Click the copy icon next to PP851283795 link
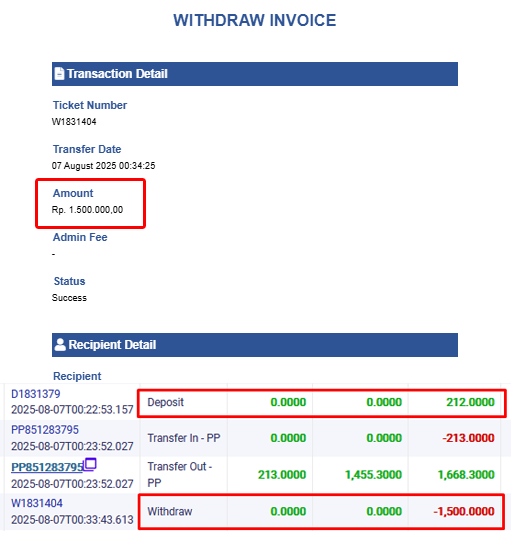This screenshot has height=548, width=511. pyautogui.click(x=90, y=464)
